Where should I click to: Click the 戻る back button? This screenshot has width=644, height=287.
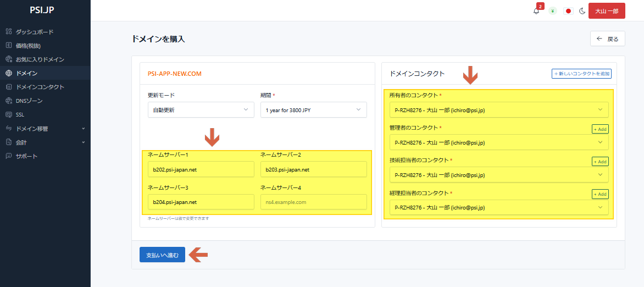point(607,39)
